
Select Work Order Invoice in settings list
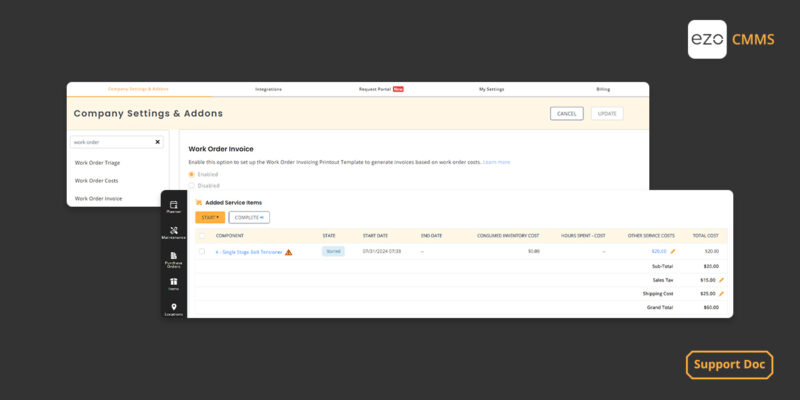tap(98, 198)
